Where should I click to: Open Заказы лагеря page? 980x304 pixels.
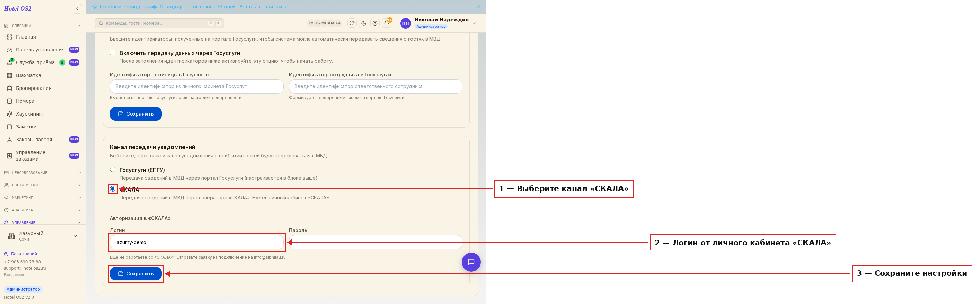(43, 140)
